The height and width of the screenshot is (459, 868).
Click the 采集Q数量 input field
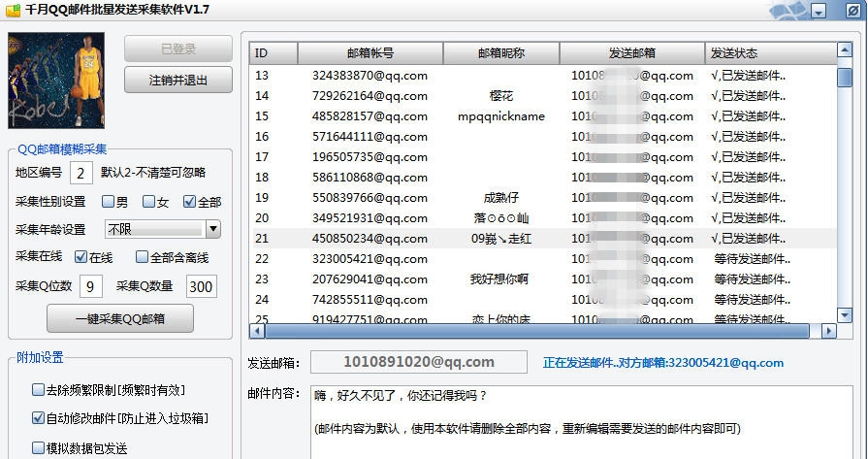tap(201, 286)
